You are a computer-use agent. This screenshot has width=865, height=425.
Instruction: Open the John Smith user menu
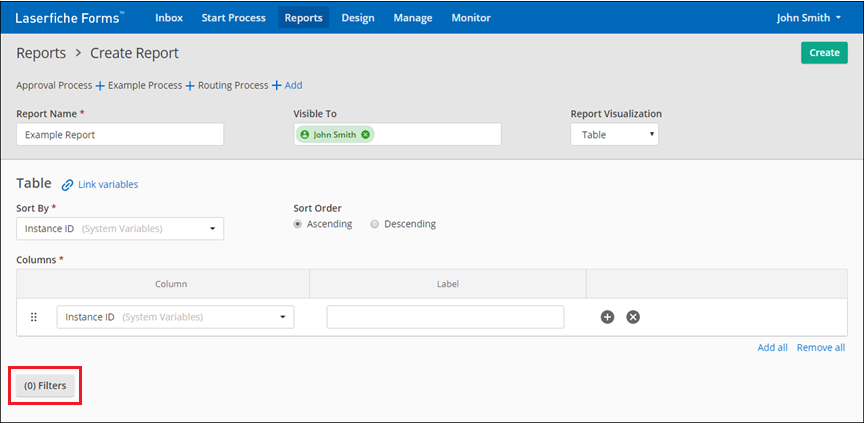click(x=809, y=18)
